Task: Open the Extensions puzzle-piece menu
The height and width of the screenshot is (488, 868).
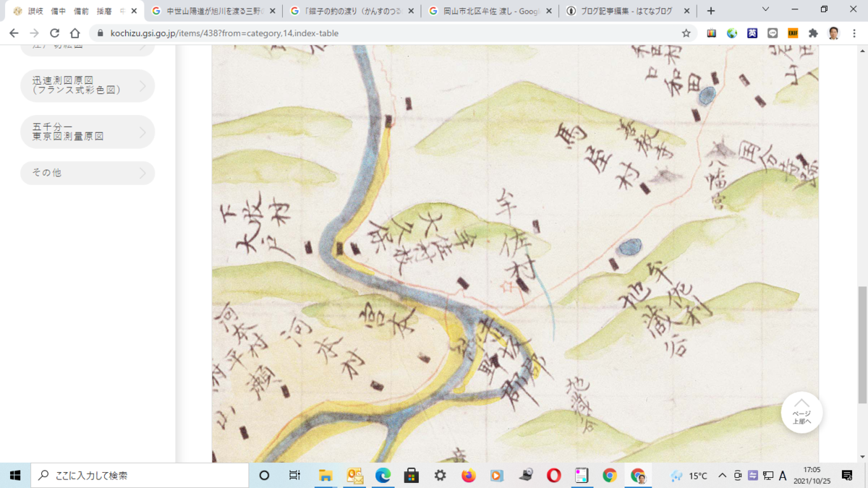Action: (x=813, y=33)
